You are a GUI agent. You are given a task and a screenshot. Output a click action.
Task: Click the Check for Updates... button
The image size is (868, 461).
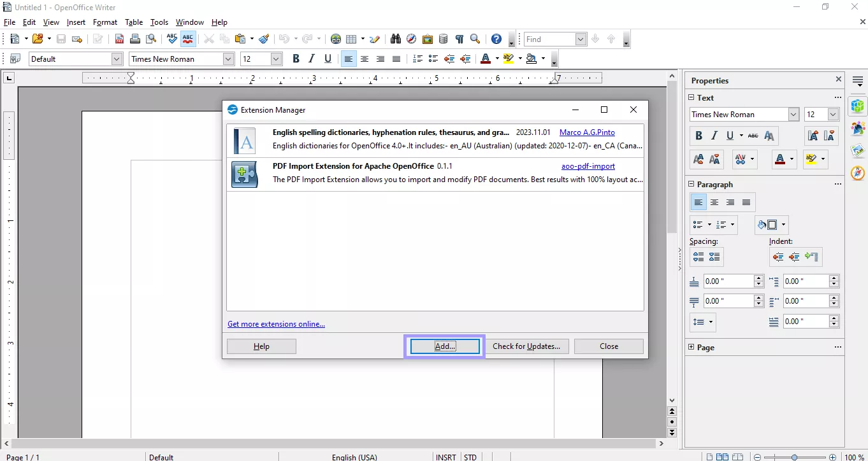[526, 346]
